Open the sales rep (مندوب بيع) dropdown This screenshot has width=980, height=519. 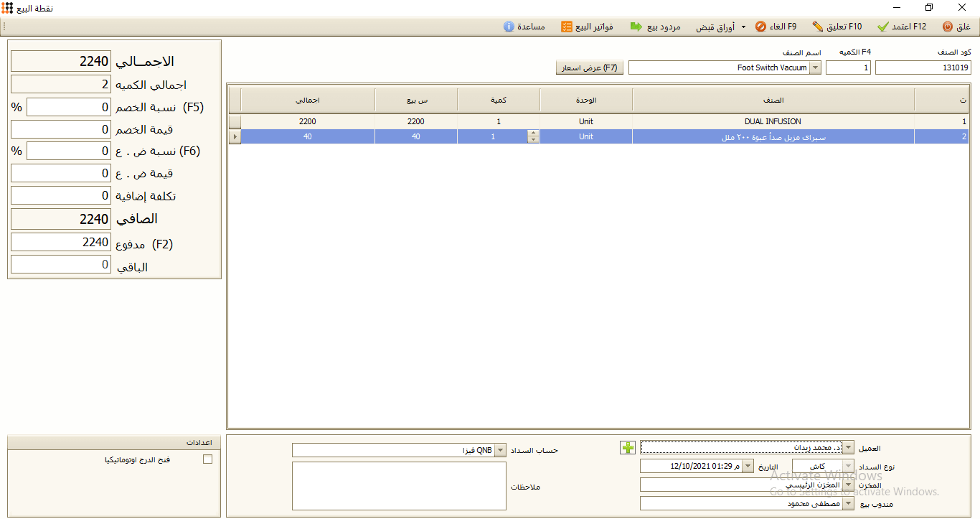coord(849,504)
